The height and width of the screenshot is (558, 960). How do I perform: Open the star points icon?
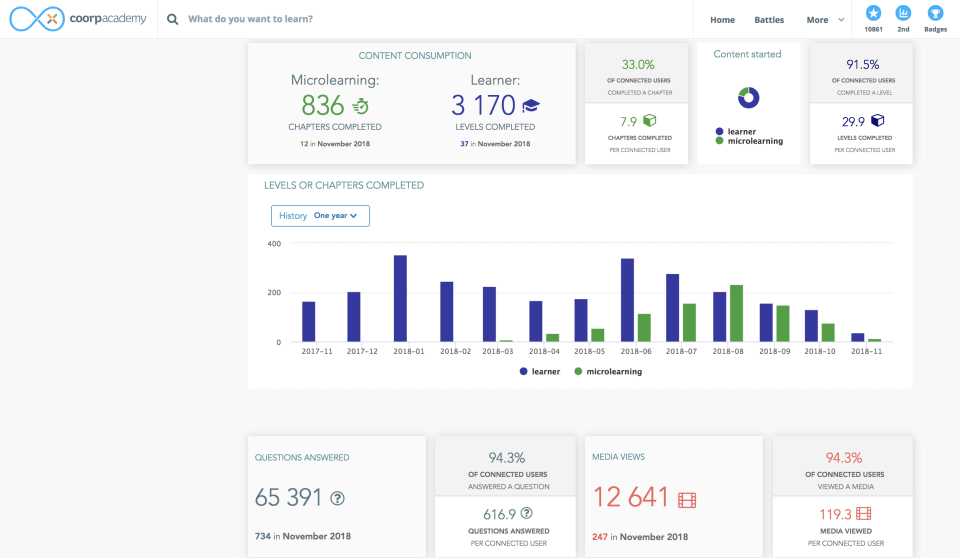pos(873,14)
